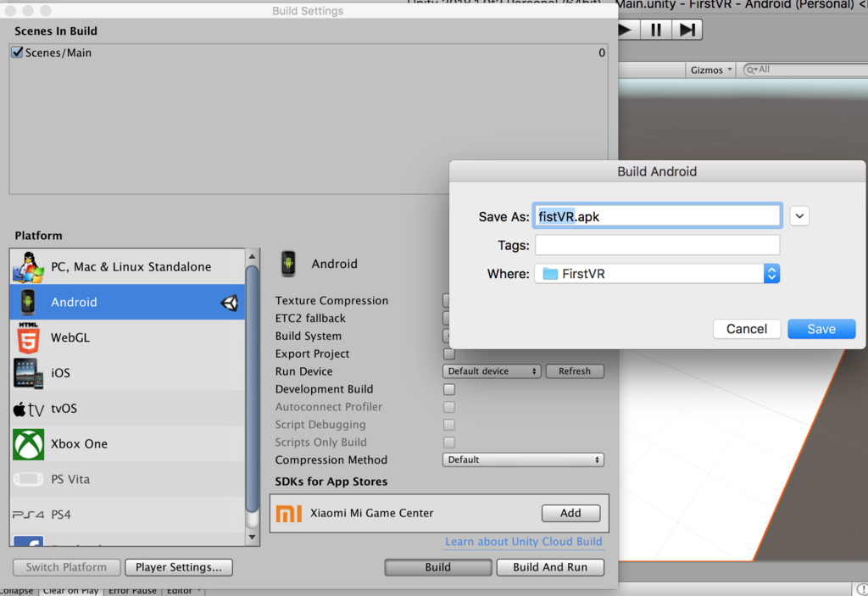
Task: Open Player Settings
Action: pos(179,567)
